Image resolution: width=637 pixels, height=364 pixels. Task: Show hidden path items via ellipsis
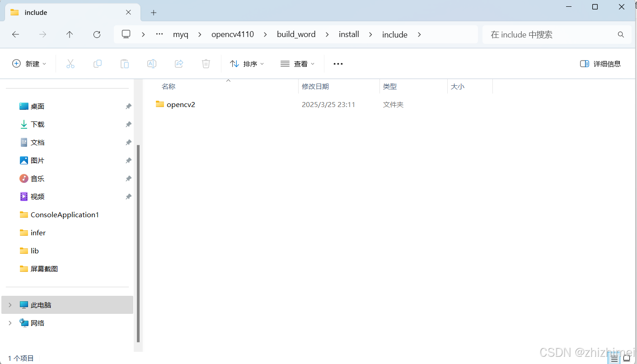[x=159, y=34]
